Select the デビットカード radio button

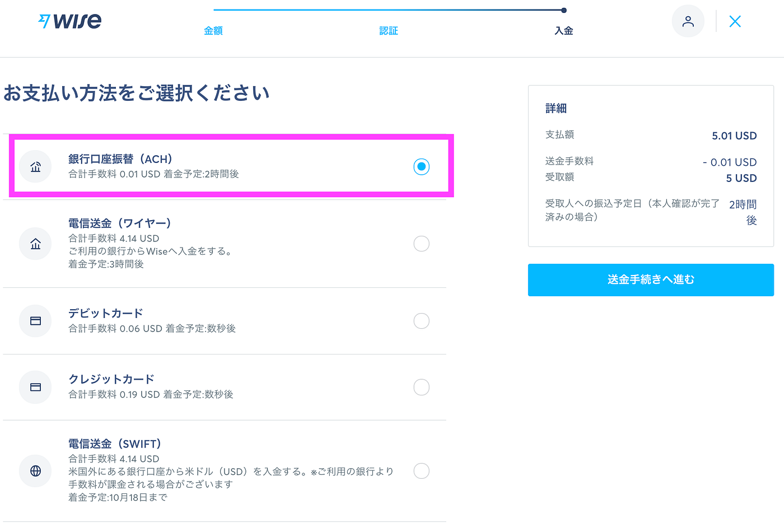[421, 321]
